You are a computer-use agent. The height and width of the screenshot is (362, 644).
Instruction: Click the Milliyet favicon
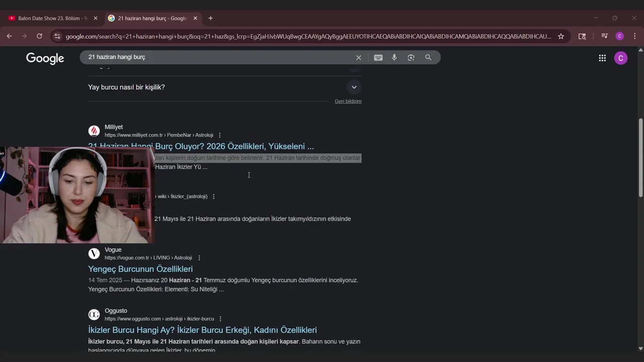pos(94,131)
